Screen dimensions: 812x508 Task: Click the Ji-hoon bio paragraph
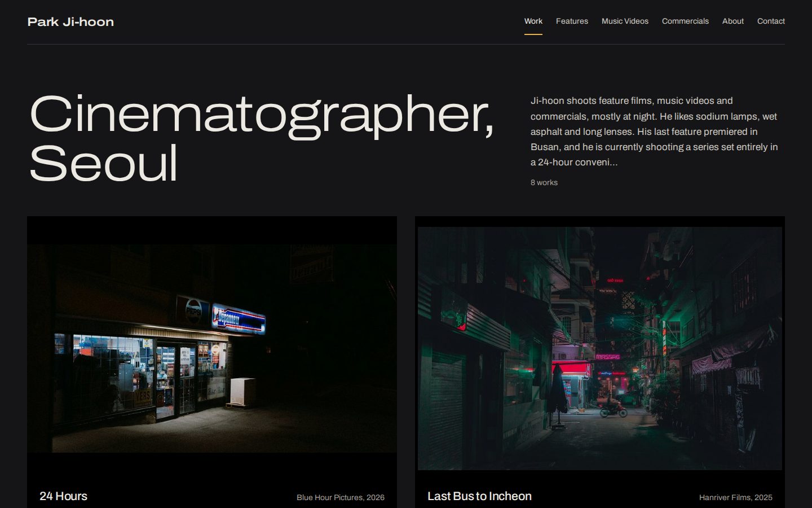pyautogui.click(x=654, y=132)
